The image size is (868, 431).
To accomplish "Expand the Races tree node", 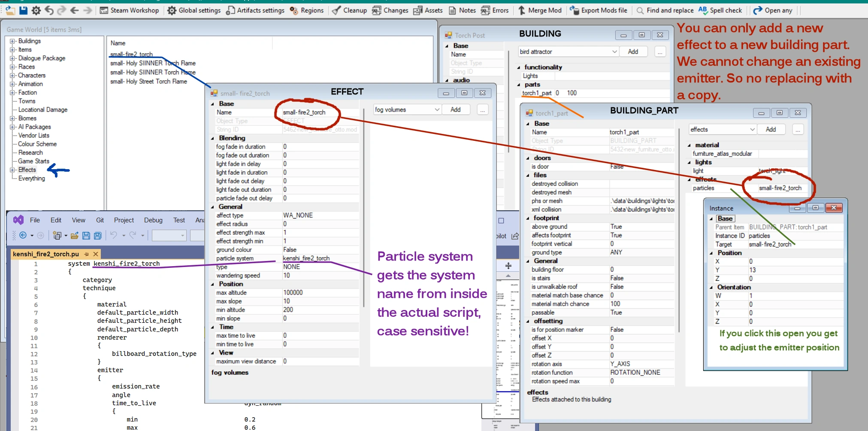I will pos(12,67).
